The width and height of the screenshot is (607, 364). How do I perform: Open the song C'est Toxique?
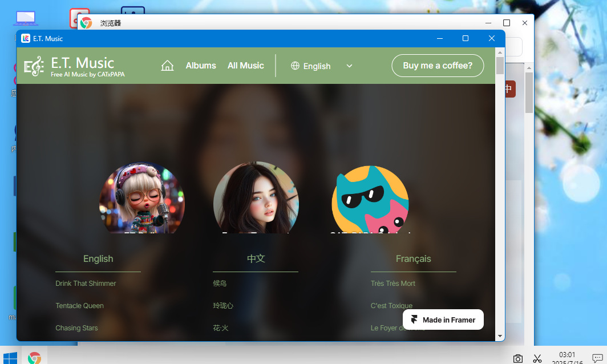click(x=391, y=306)
